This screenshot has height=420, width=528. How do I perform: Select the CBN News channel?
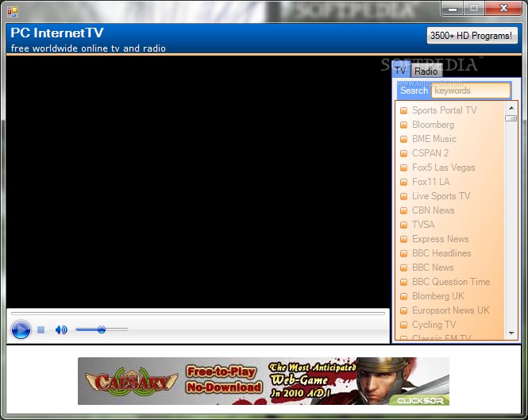pyautogui.click(x=433, y=210)
